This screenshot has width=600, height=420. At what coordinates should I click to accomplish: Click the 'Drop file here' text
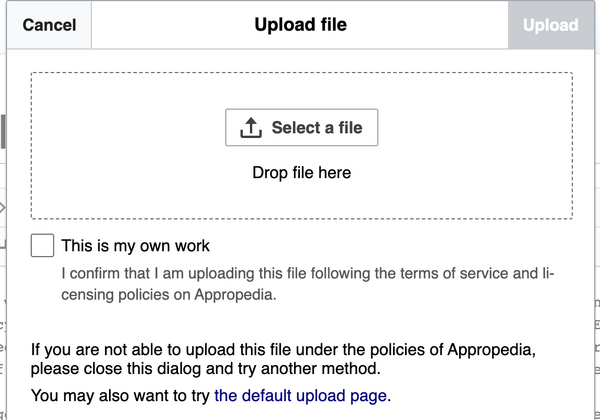point(302,173)
